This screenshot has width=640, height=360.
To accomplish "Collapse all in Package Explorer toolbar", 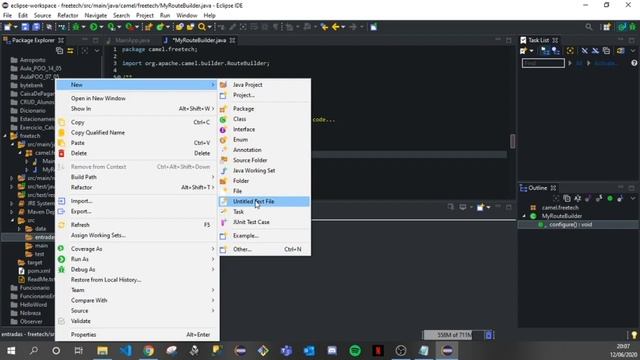I will [60, 51].
